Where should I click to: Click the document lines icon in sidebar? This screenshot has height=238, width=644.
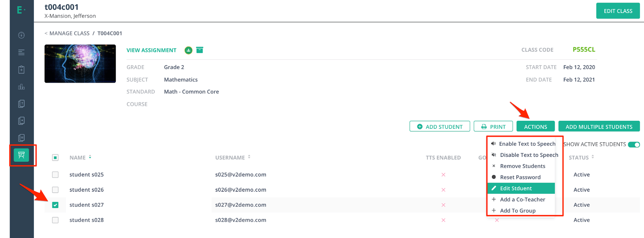coord(21,138)
